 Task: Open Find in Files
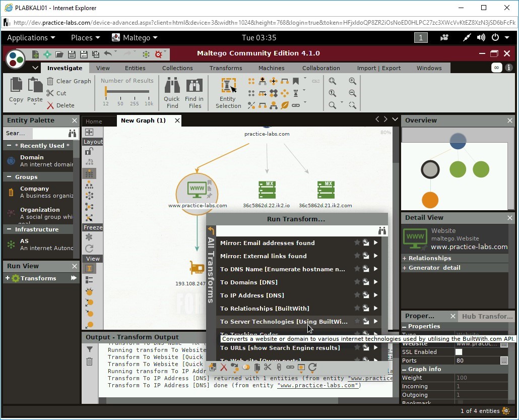click(x=194, y=91)
